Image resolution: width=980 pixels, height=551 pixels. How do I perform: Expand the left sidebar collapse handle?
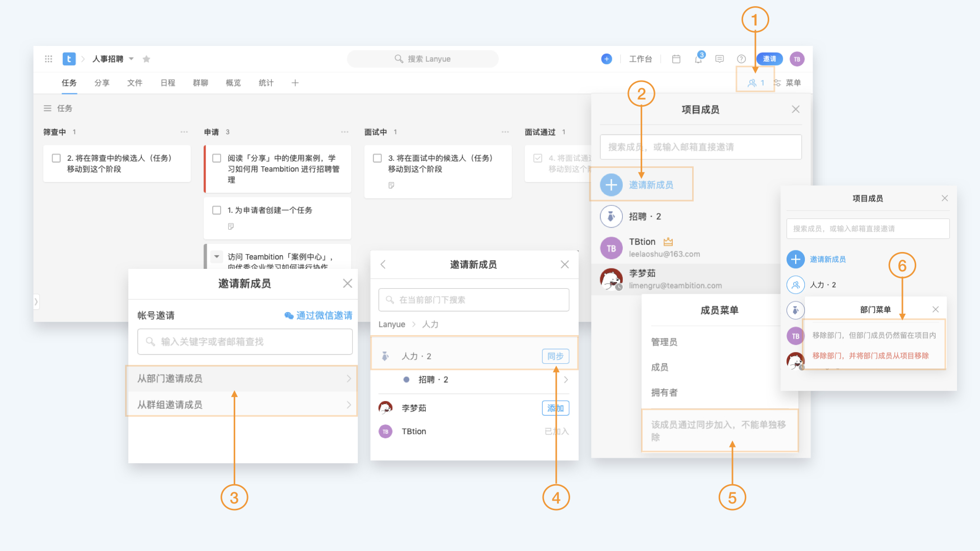point(36,302)
